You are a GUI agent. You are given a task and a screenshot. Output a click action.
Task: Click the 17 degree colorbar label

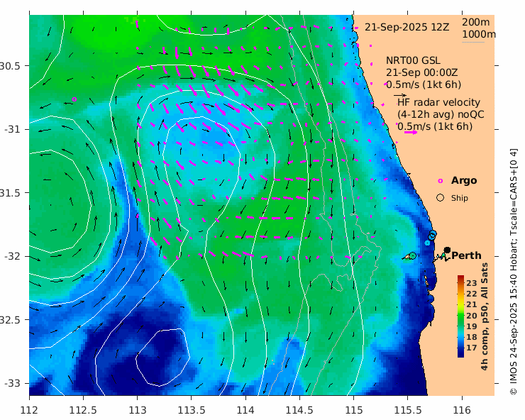click(471, 348)
